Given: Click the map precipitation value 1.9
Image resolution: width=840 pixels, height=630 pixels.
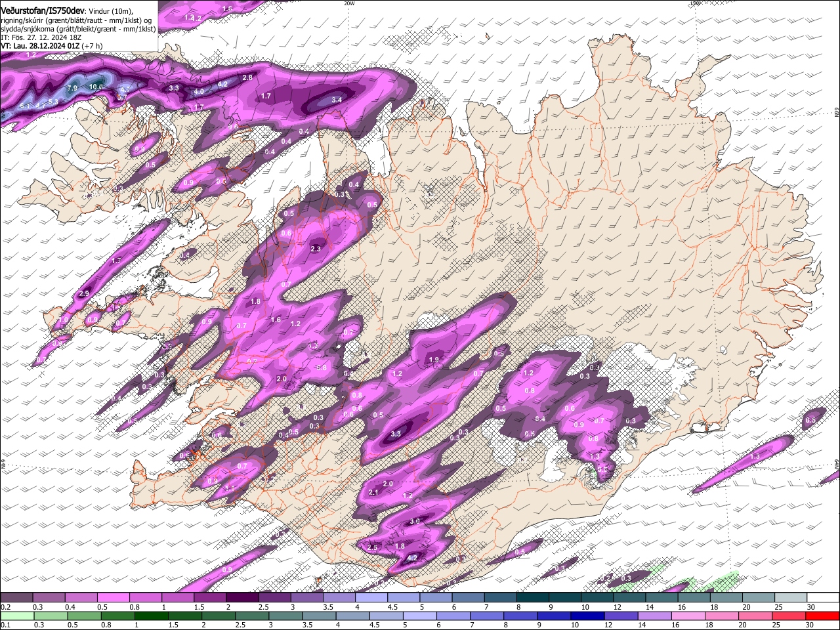Looking at the screenshot, I should tap(434, 360).
